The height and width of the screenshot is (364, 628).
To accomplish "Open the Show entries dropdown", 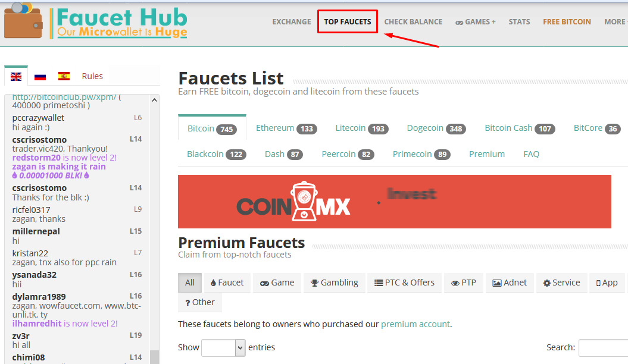I will tap(223, 347).
